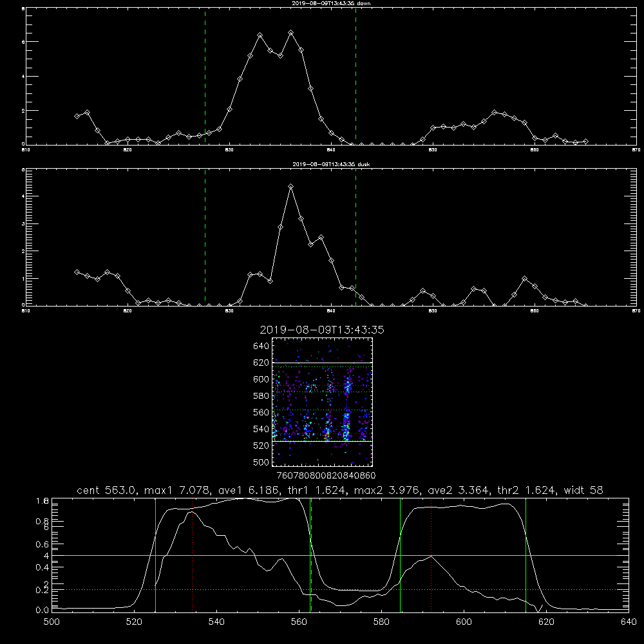Click the left green dashed line in dusk plot

[x=205, y=238]
